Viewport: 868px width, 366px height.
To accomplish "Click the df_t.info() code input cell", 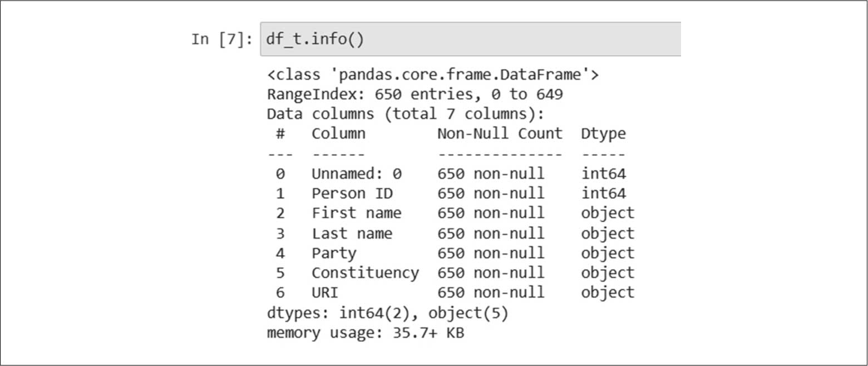I will 470,40.
